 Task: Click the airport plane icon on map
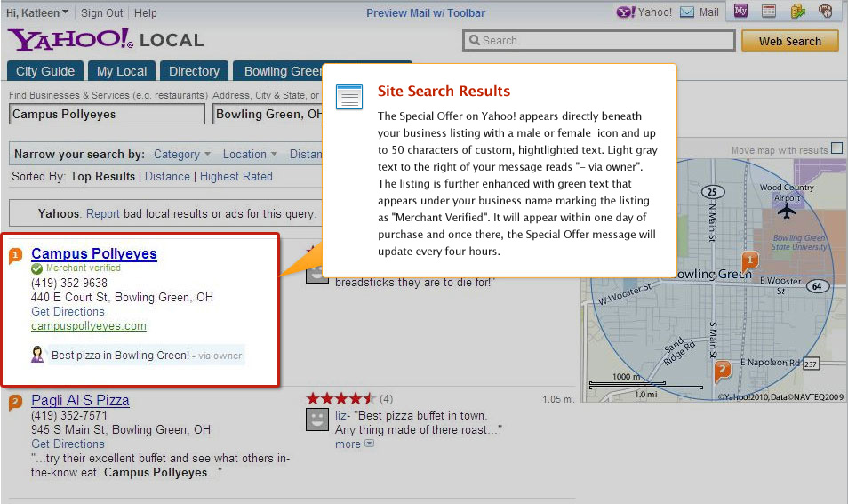click(787, 211)
